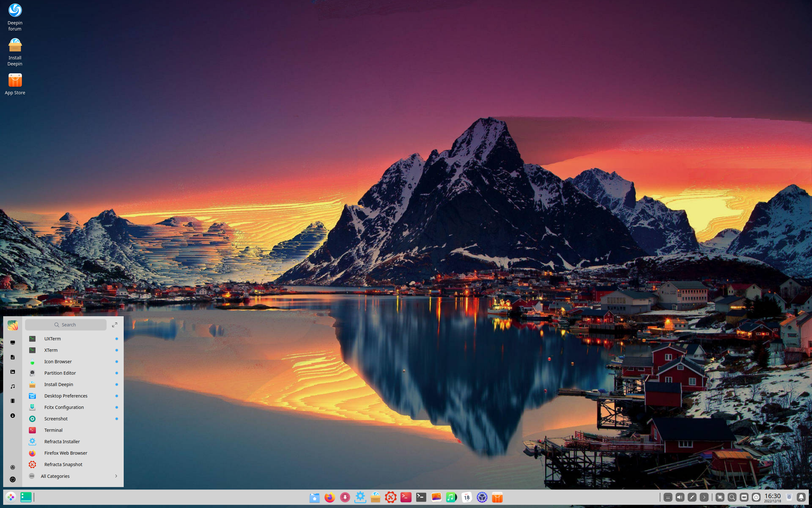This screenshot has width=812, height=508.
Task: Click the multitasking view dock icon
Action: [26, 497]
